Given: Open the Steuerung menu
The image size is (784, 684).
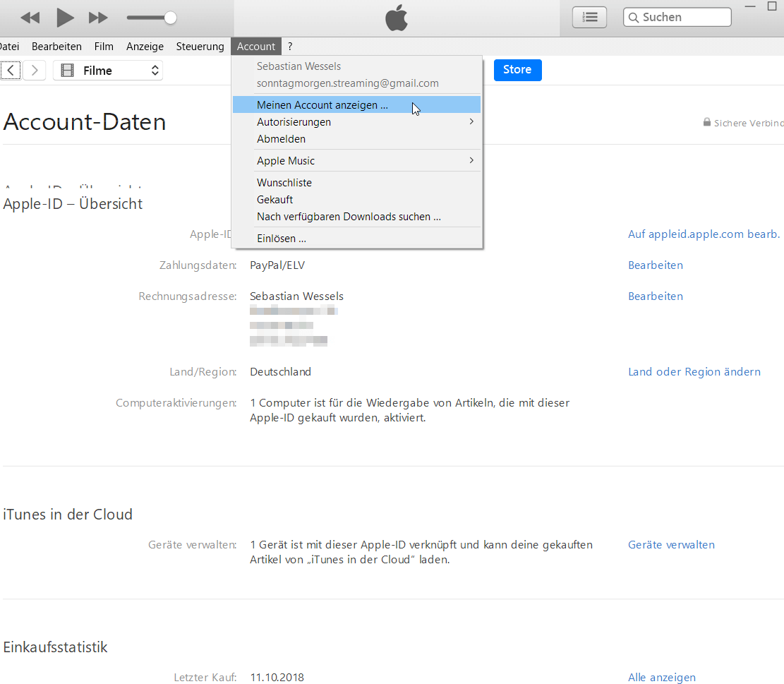Looking at the screenshot, I should (x=200, y=47).
